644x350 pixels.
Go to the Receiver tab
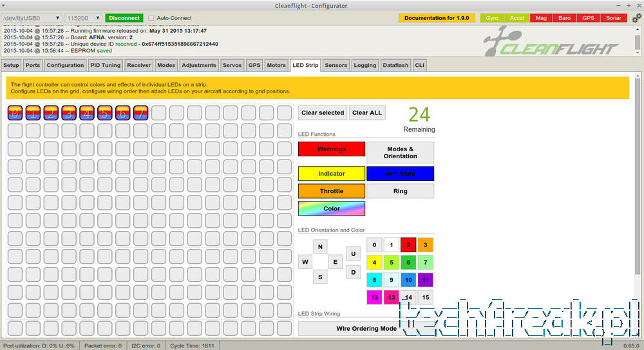click(x=139, y=65)
